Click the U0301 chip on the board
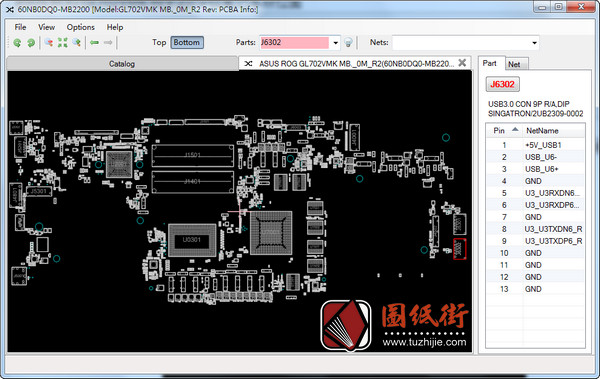The height and width of the screenshot is (379, 600). (x=192, y=240)
